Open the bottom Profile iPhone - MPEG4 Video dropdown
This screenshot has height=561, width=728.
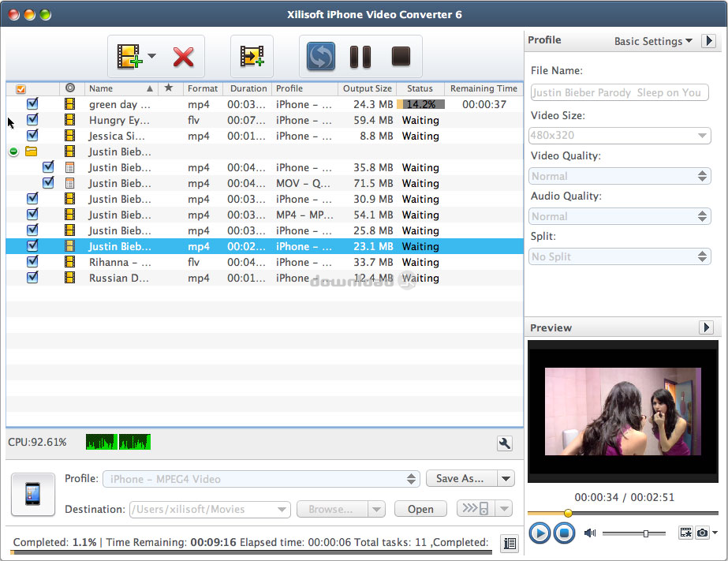pyautogui.click(x=261, y=479)
